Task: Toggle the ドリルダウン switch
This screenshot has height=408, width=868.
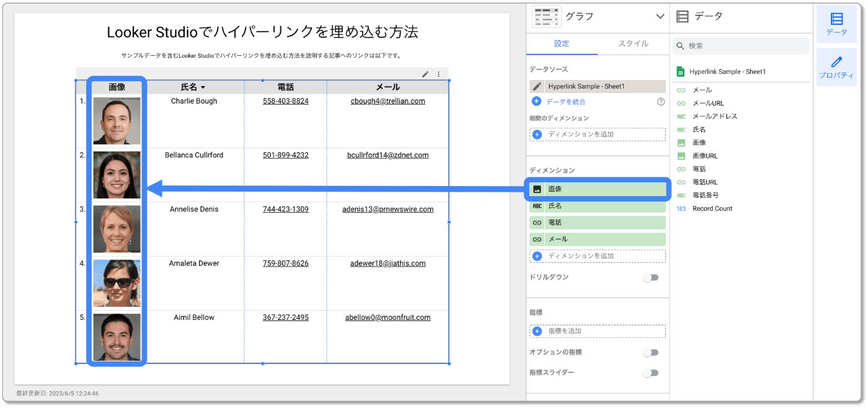Action: (x=650, y=278)
